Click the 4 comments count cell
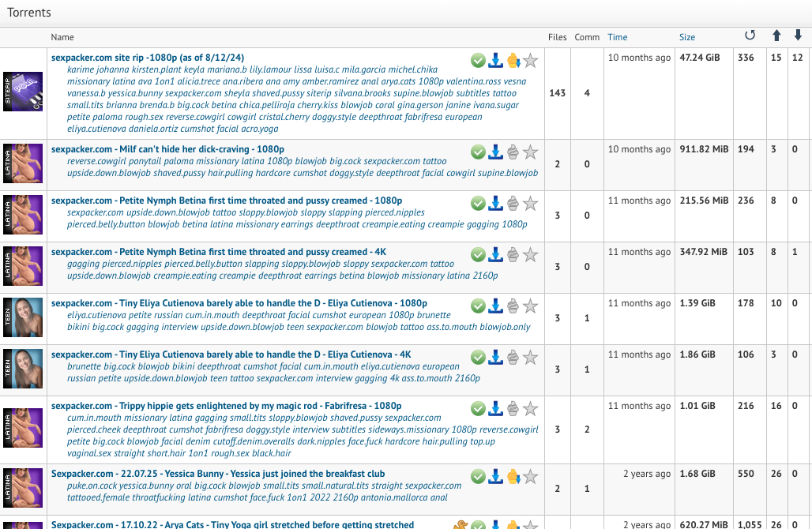812x529 pixels. [587, 93]
